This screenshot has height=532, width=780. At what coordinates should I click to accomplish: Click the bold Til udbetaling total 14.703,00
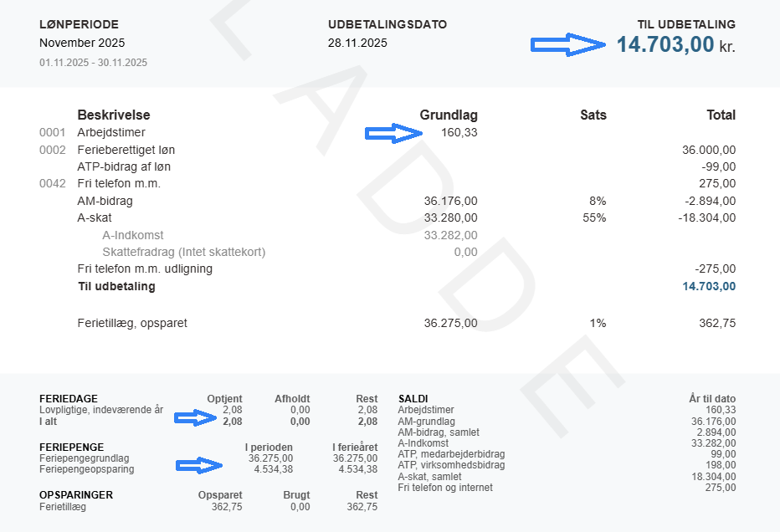coord(709,286)
